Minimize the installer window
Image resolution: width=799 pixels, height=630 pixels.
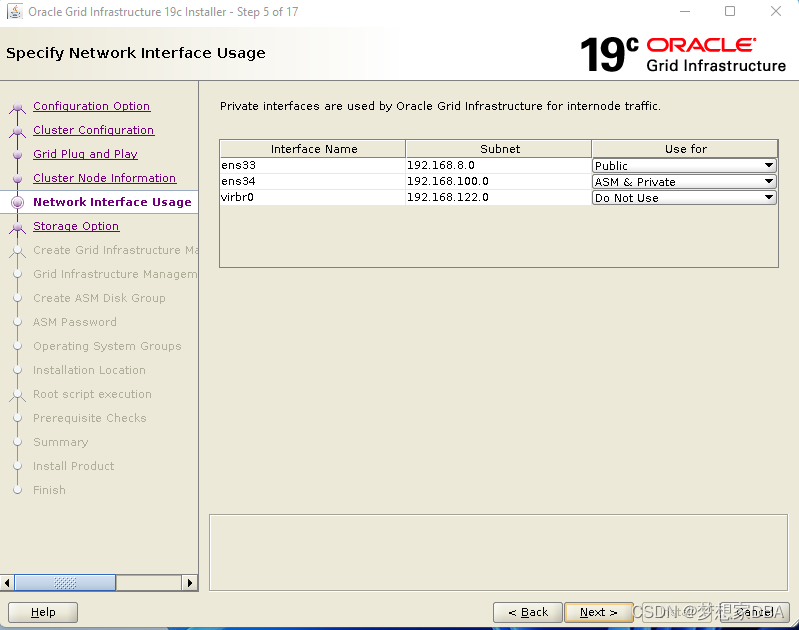pos(685,11)
